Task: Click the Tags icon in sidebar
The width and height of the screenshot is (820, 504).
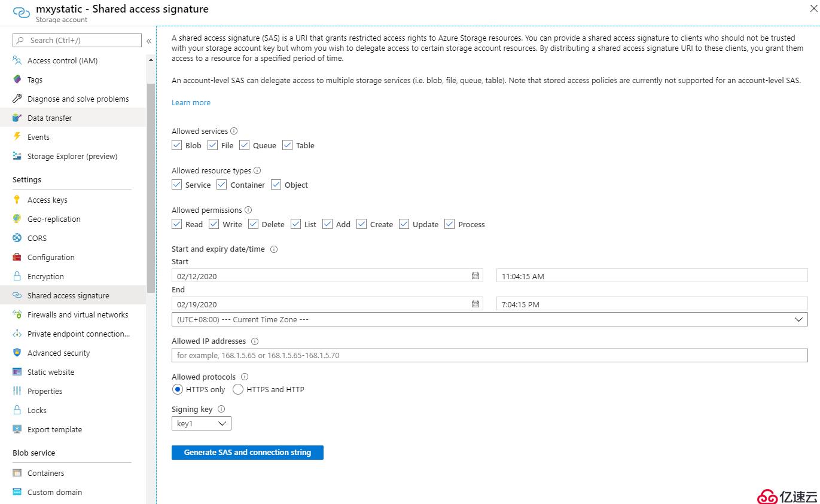Action: (17, 80)
